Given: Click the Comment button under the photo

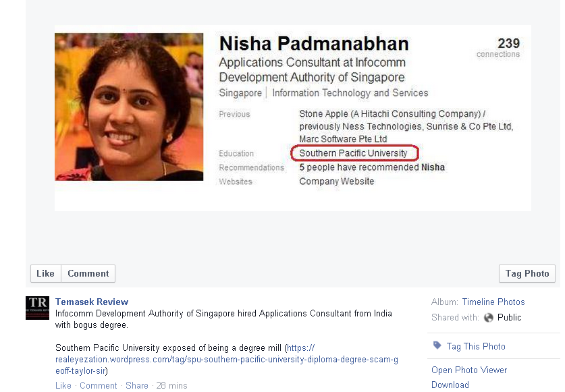Looking at the screenshot, I should pos(88,273).
